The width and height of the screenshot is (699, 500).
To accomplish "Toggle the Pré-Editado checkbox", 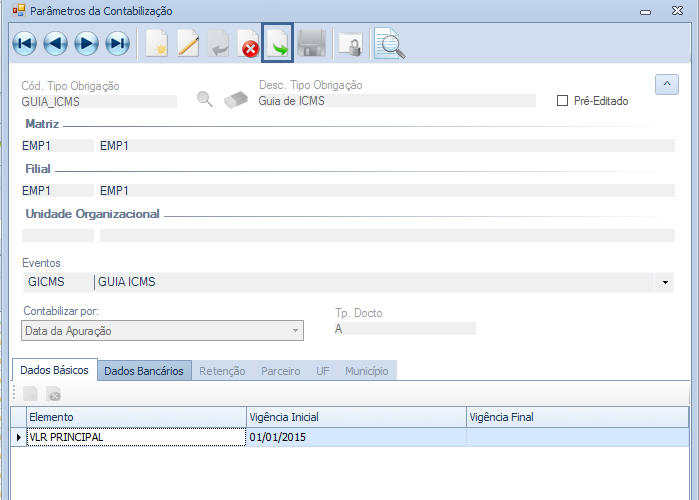I will pos(563,101).
